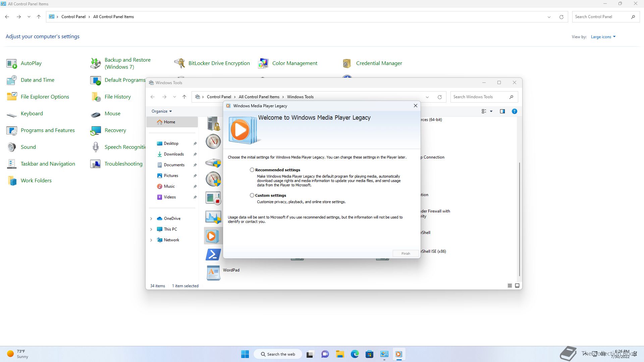The height and width of the screenshot is (362, 644).
Task: Open the Windows Start menu
Action: [245, 354]
